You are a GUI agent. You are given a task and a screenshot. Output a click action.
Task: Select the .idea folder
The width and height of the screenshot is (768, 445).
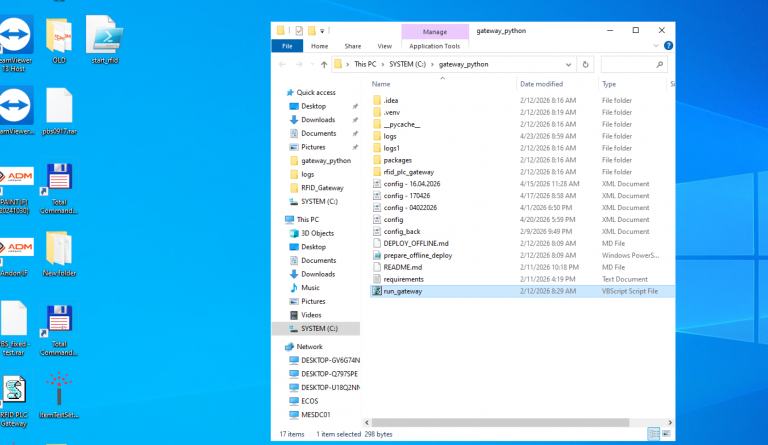point(522,100)
